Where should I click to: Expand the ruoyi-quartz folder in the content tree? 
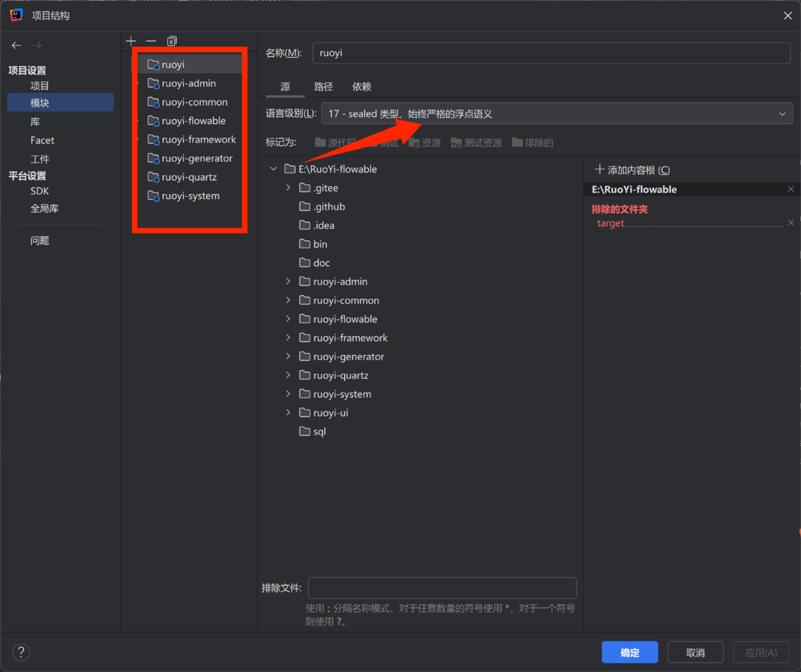288,375
